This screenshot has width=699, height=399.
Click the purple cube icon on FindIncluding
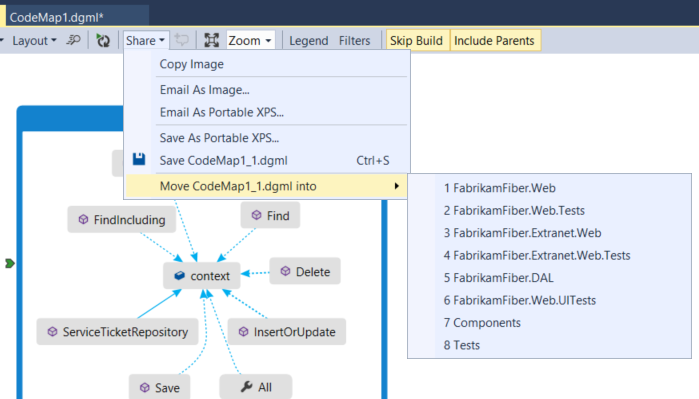(x=83, y=219)
